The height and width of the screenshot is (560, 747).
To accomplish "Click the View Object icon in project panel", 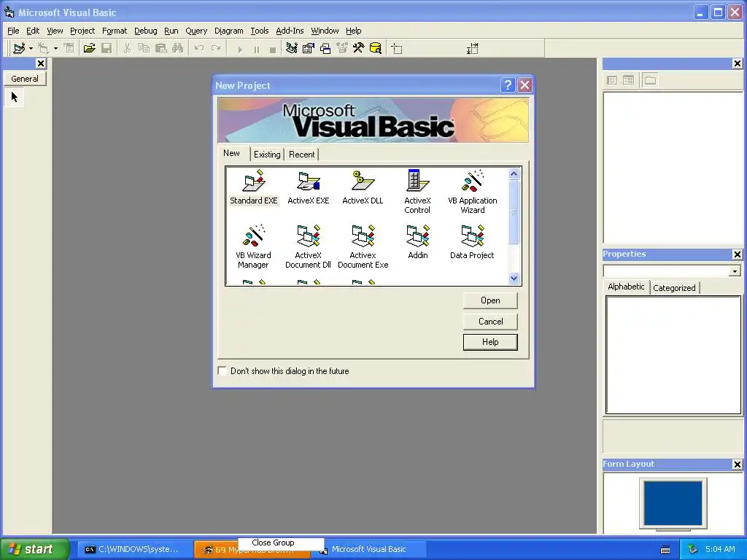I will click(x=628, y=80).
